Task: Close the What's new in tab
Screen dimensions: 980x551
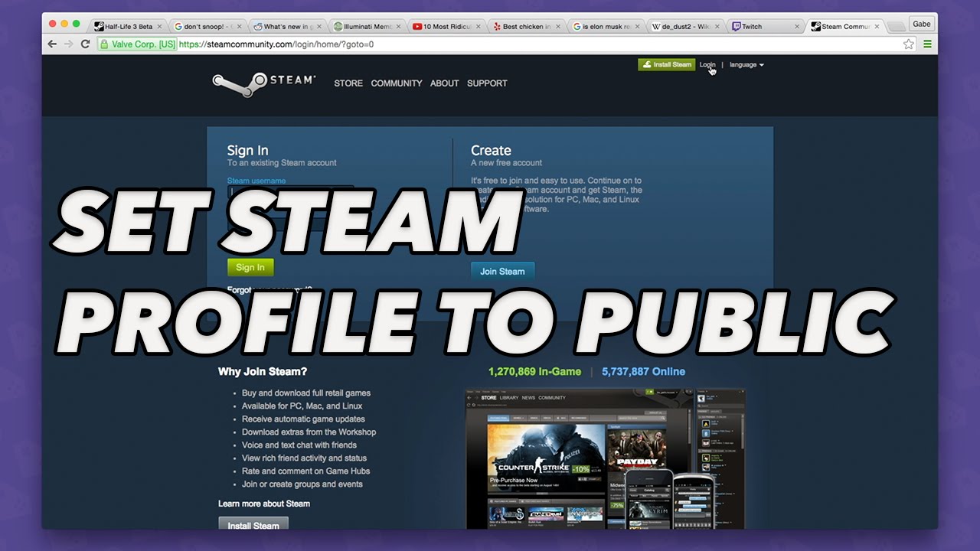Action: coord(318,27)
